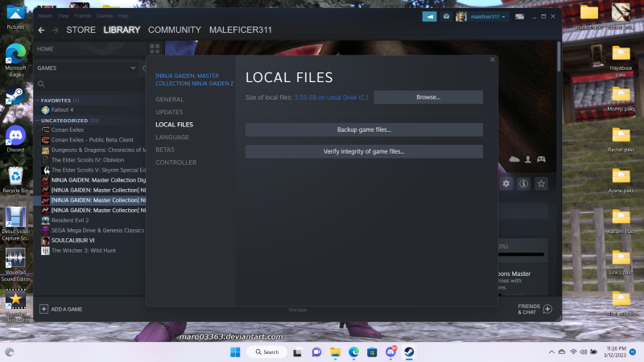644x362 pixels.
Task: Open the friend activity envelope icon
Action: coord(446,16)
